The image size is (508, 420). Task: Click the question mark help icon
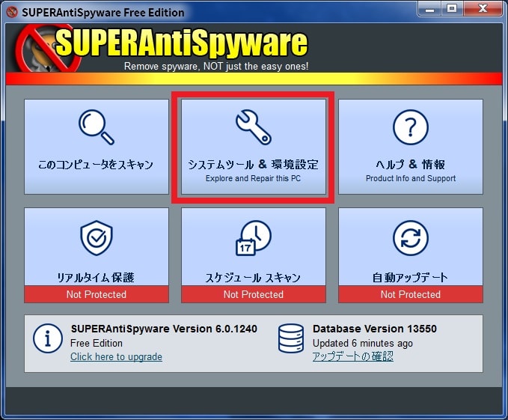(411, 127)
